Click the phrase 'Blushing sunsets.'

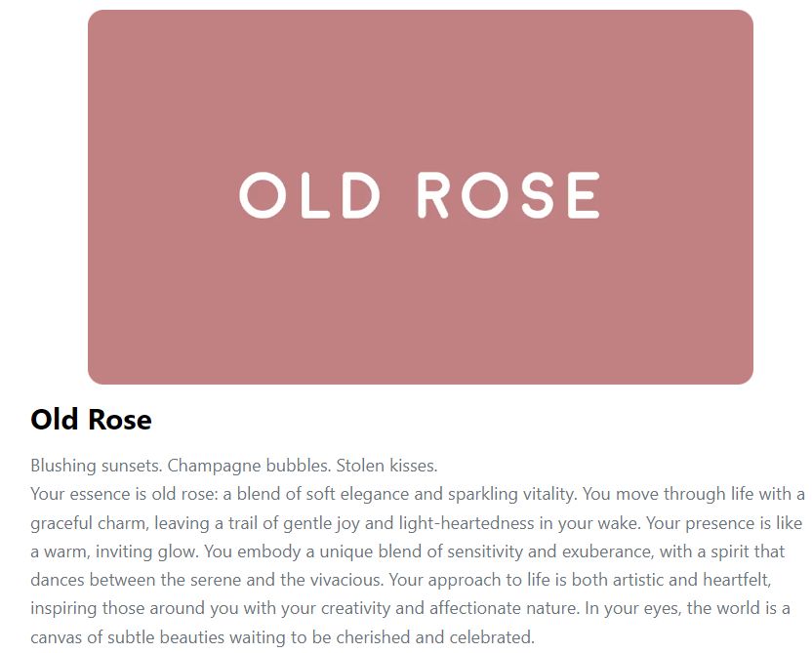pyautogui.click(x=97, y=466)
